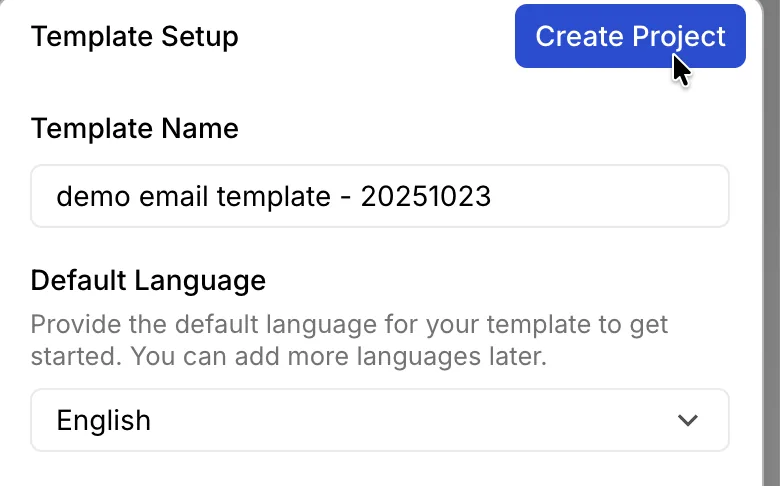This screenshot has height=486, width=780.
Task: Click the Template Name label
Action: point(135,128)
